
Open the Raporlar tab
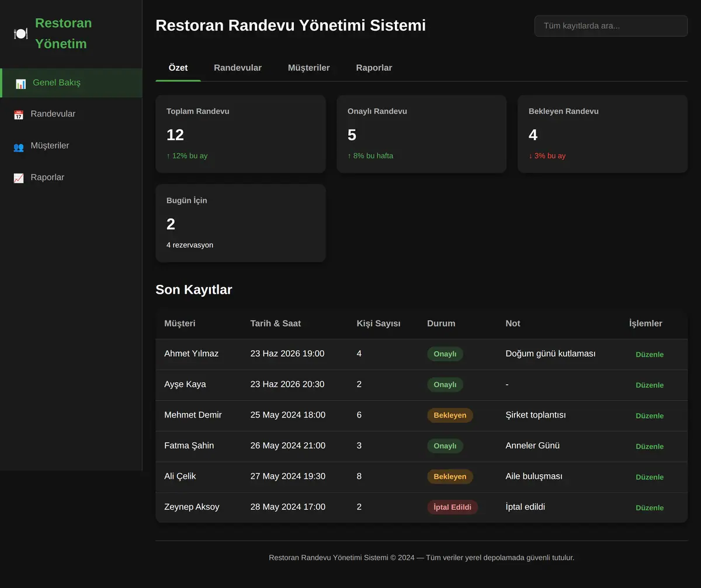374,68
